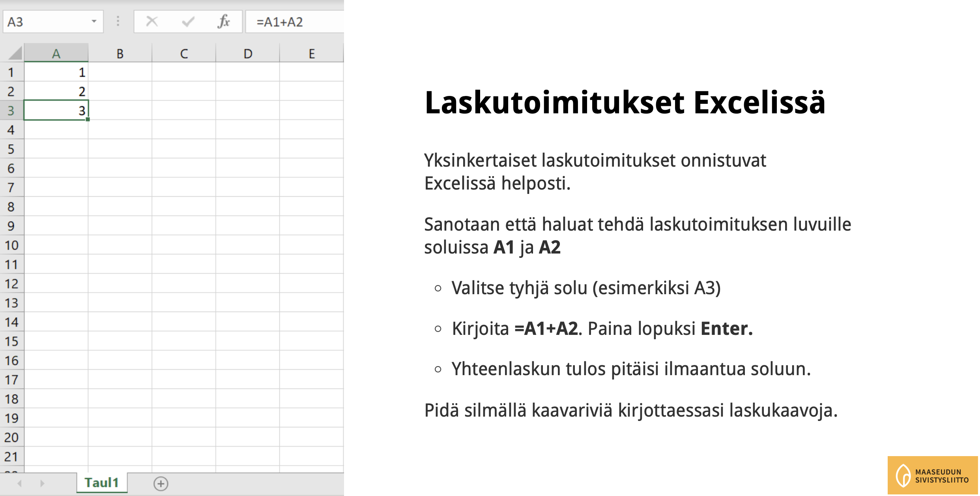Select column C header
The height and width of the screenshot is (496, 980).
tap(184, 53)
